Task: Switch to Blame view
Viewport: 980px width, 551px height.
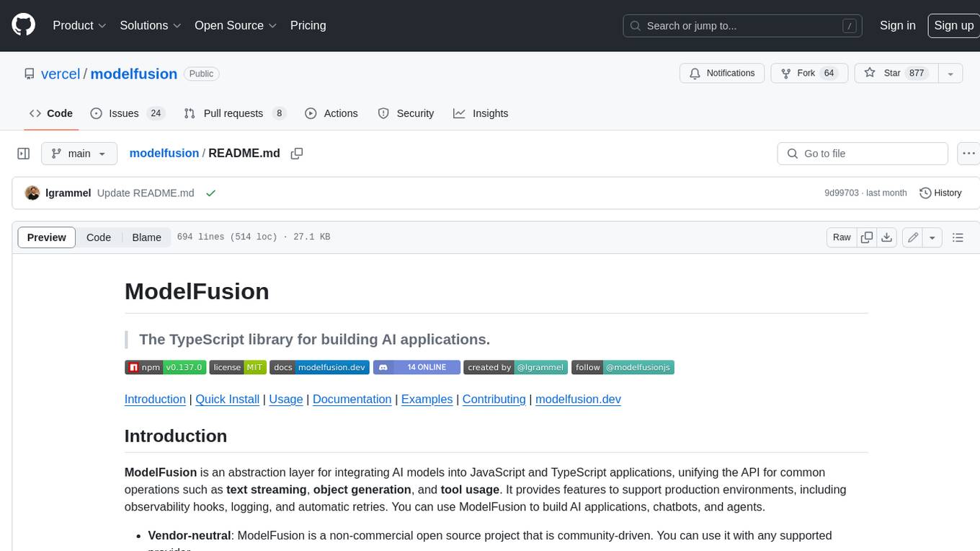Action: pyautogui.click(x=146, y=237)
